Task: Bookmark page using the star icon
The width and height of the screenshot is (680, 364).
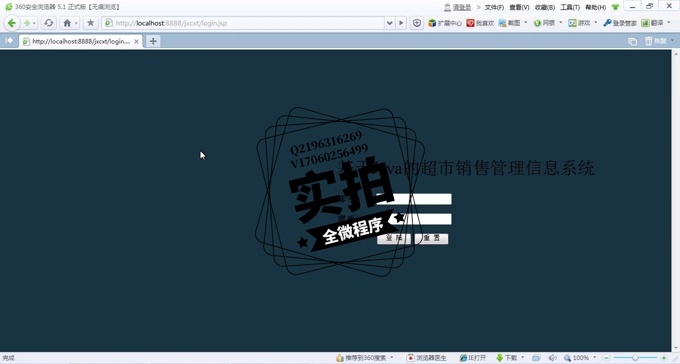Action: point(90,23)
